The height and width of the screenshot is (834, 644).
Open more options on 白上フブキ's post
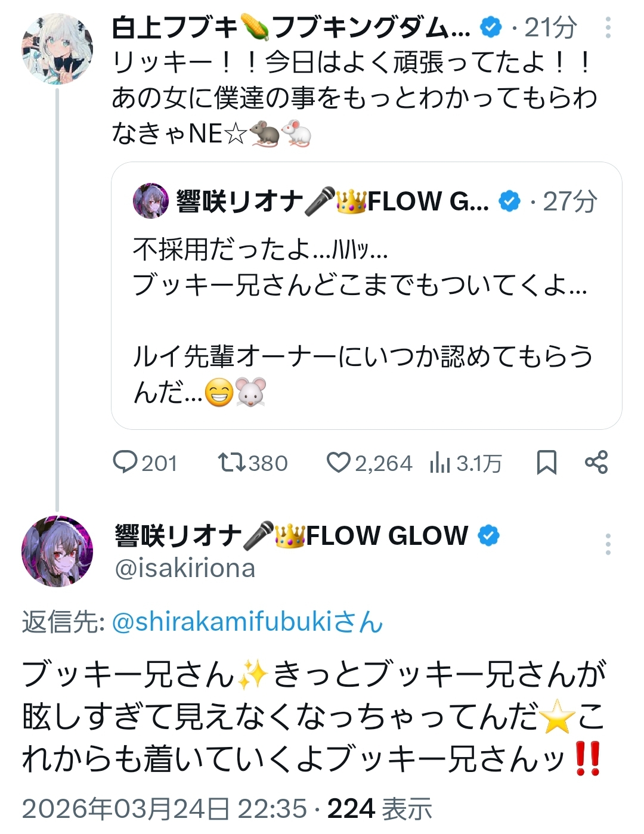[x=608, y=27]
